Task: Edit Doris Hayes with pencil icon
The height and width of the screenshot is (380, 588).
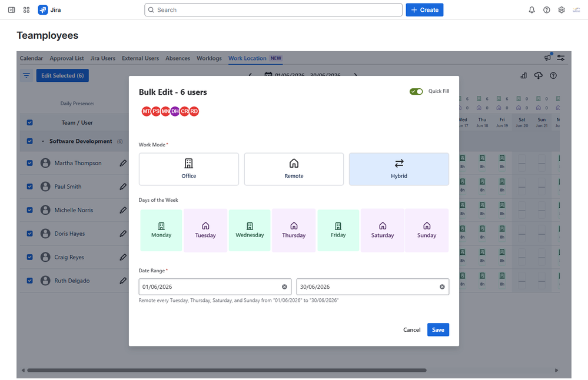Action: coord(123,234)
